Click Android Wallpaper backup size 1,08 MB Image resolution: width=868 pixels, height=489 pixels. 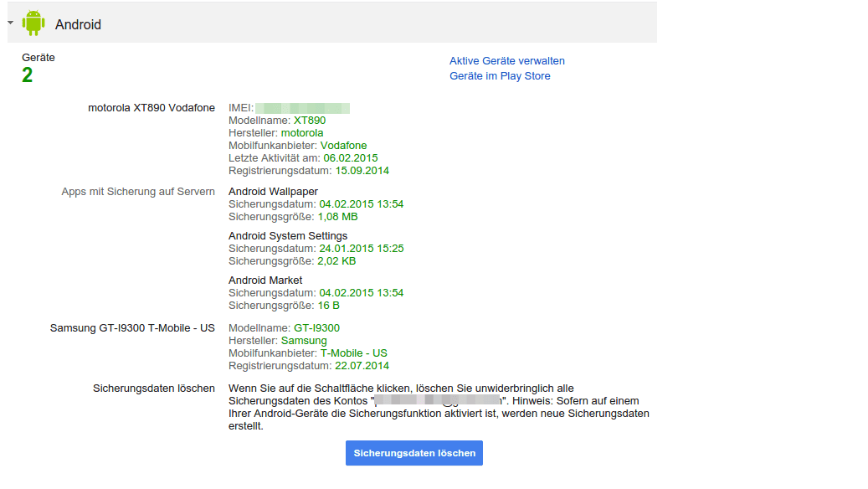(x=337, y=217)
